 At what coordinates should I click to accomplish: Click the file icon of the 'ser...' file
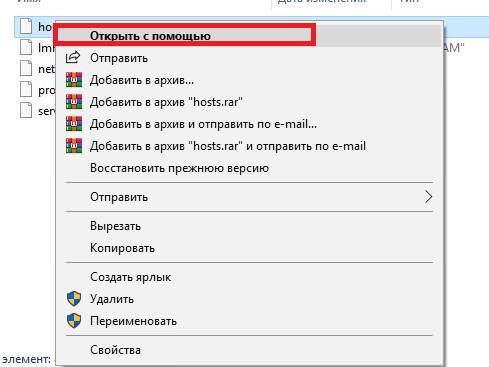point(26,110)
